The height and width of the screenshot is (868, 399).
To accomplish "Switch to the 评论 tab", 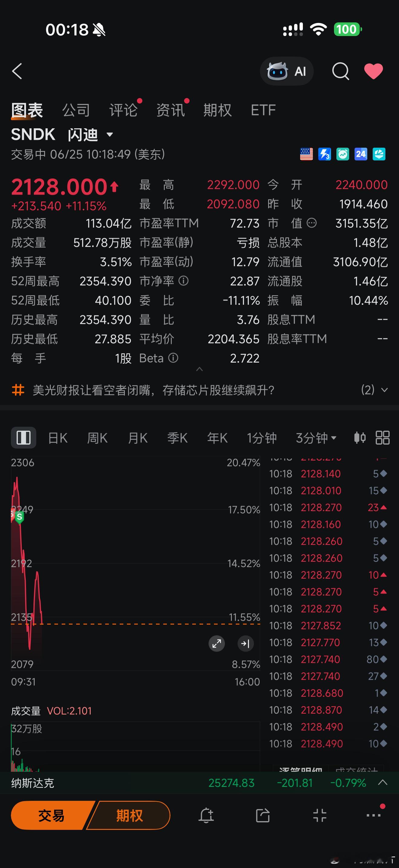I will coord(123,110).
